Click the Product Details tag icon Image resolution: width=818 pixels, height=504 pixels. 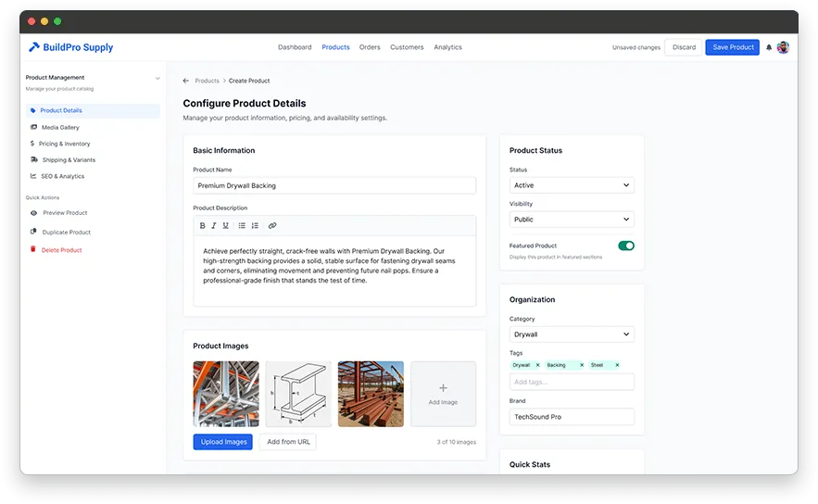click(x=32, y=110)
